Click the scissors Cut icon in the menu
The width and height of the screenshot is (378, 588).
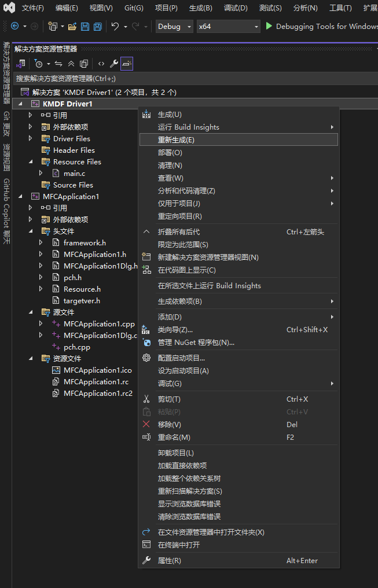pos(146,399)
